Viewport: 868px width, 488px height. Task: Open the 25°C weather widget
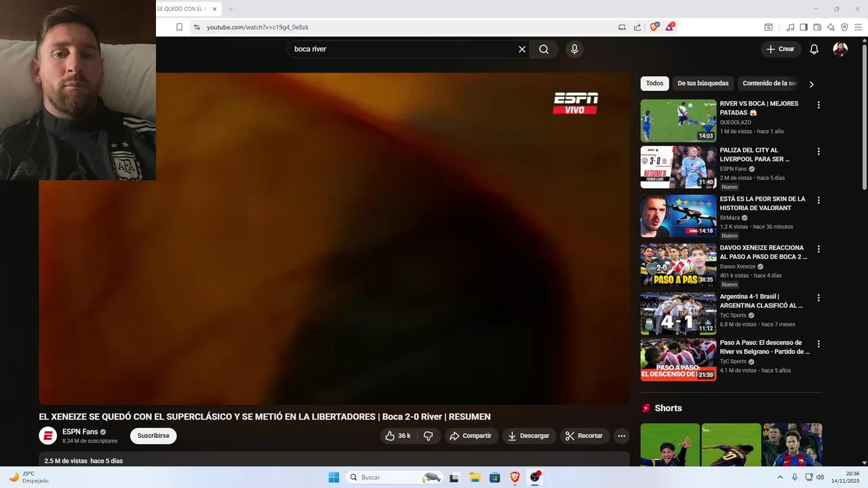click(x=28, y=477)
